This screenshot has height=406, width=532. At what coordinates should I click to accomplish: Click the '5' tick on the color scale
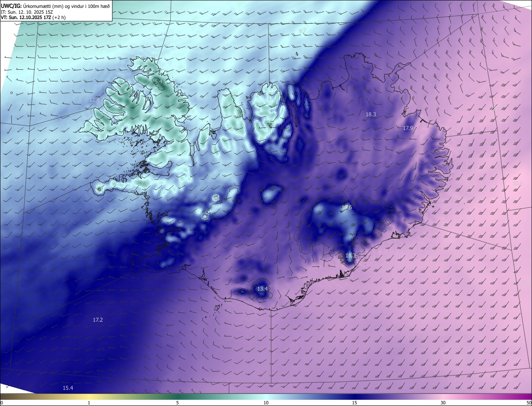pyautogui.click(x=177, y=403)
